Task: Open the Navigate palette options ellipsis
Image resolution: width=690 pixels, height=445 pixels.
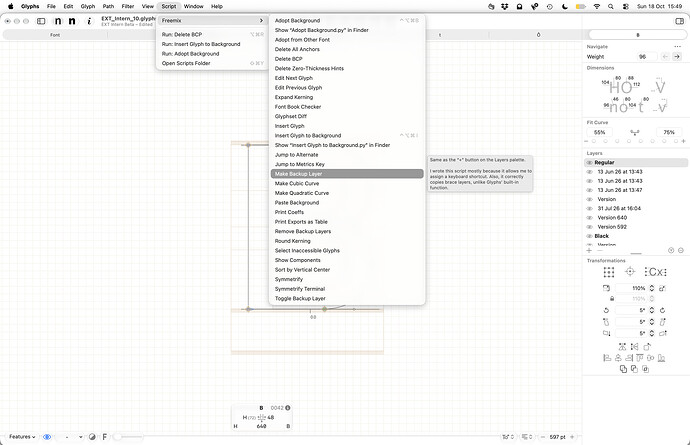Action: coord(677,47)
